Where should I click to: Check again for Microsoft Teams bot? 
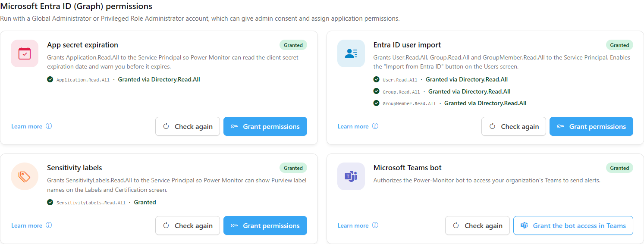(478, 225)
